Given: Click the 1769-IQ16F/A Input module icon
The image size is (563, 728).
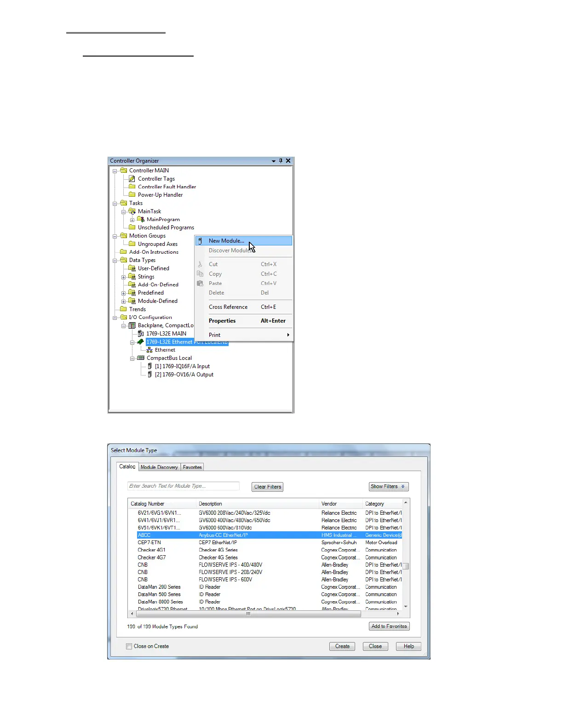Looking at the screenshot, I should point(149,366).
